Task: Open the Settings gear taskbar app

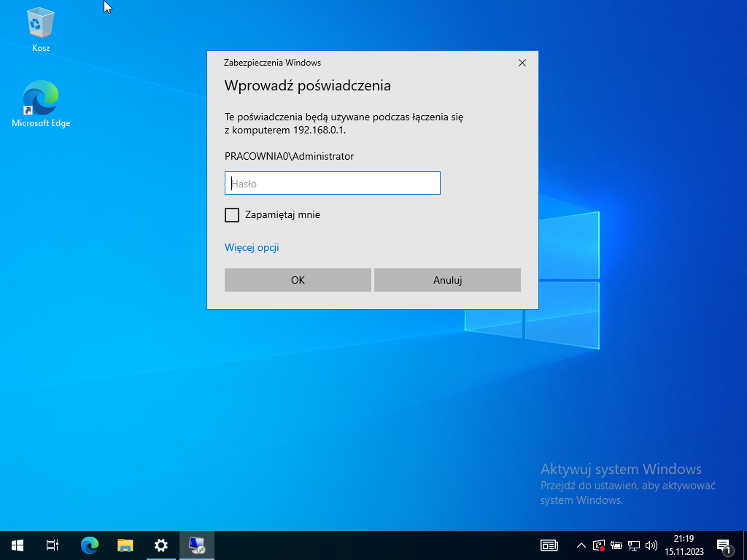Action: click(x=161, y=545)
